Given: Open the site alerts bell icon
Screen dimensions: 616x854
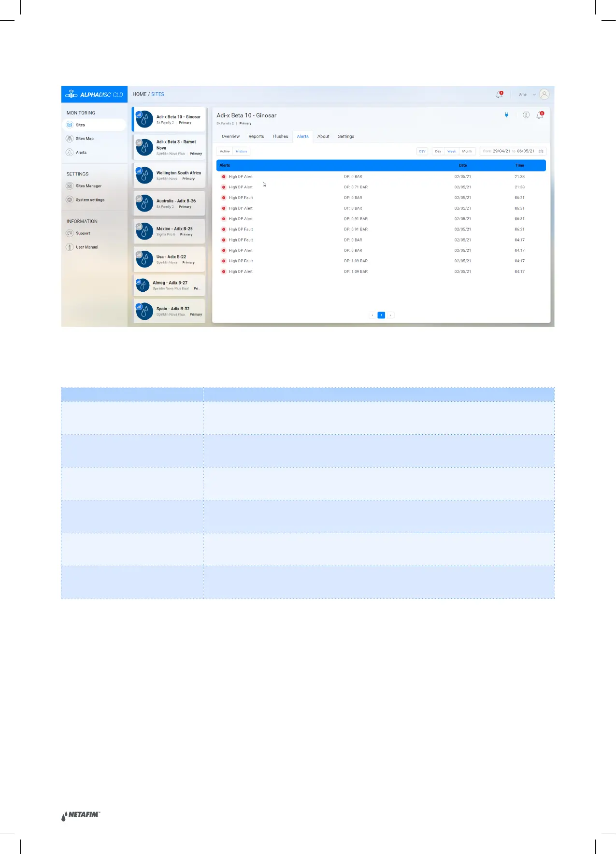Looking at the screenshot, I should point(540,115).
